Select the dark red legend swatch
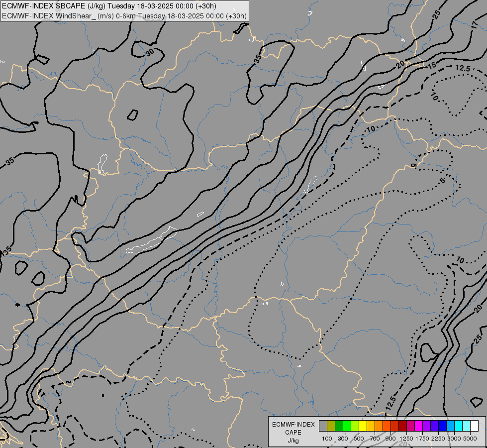Screen dimensions: 487x448 (403, 426)
